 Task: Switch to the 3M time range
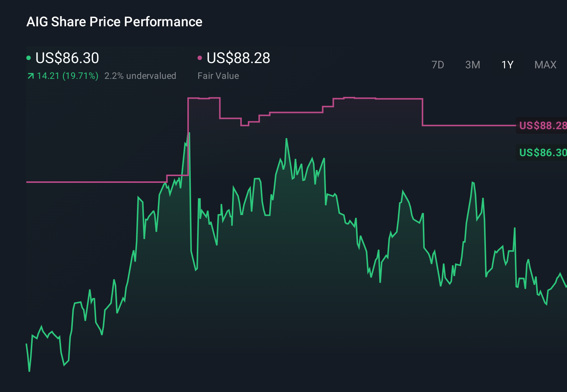[472, 65]
